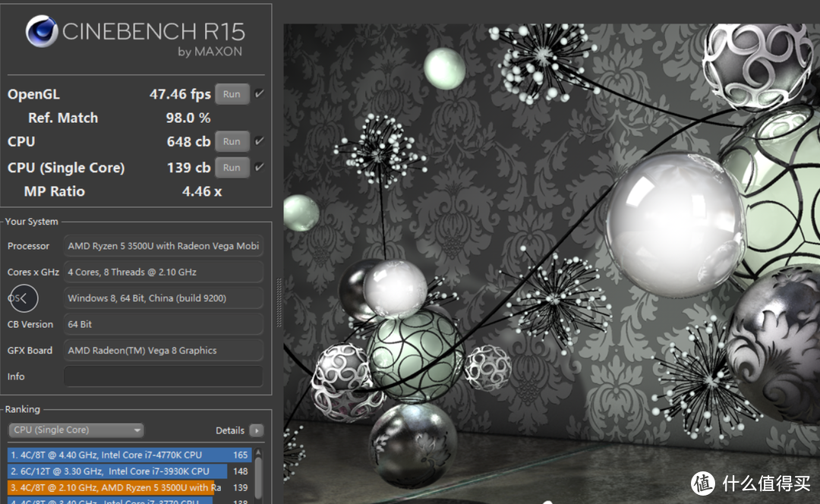Click the Ref. Match value '98.0 %'

pos(188,118)
